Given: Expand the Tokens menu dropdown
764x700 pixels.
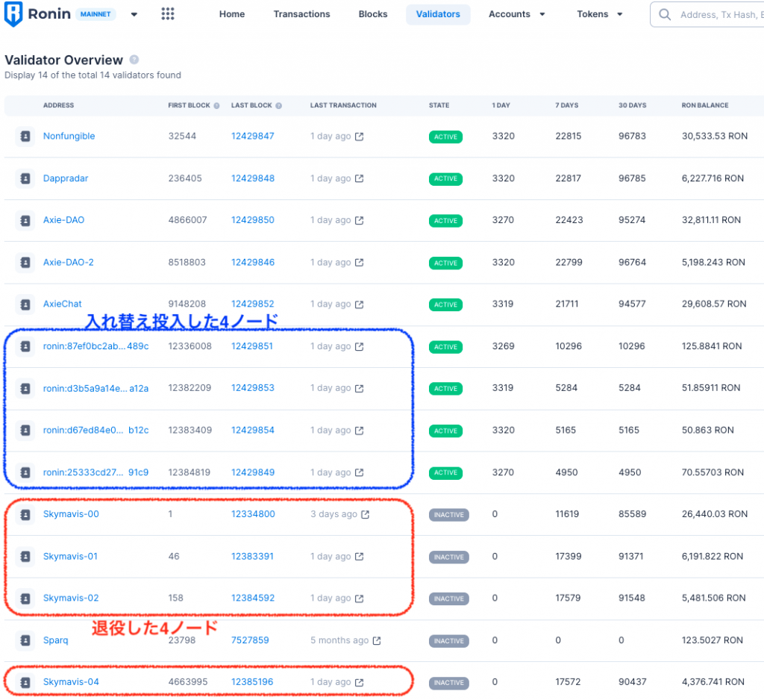Looking at the screenshot, I should click(x=620, y=15).
